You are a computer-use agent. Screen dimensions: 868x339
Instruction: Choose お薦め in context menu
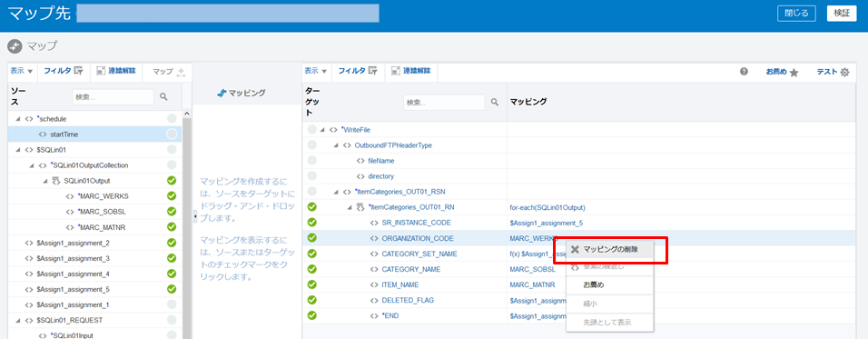coord(609,284)
